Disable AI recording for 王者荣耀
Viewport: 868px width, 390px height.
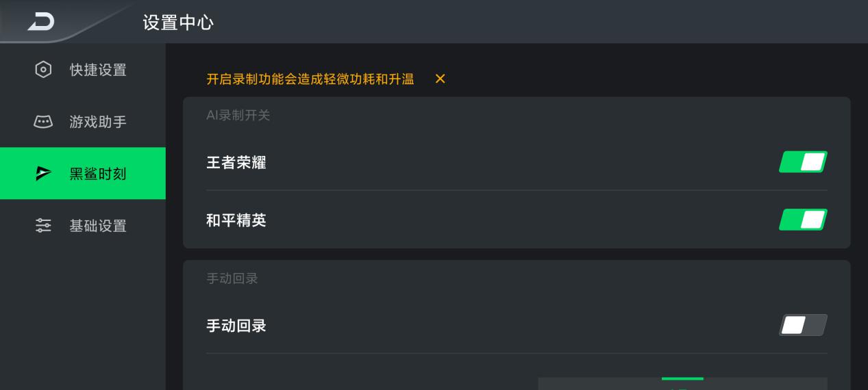803,162
